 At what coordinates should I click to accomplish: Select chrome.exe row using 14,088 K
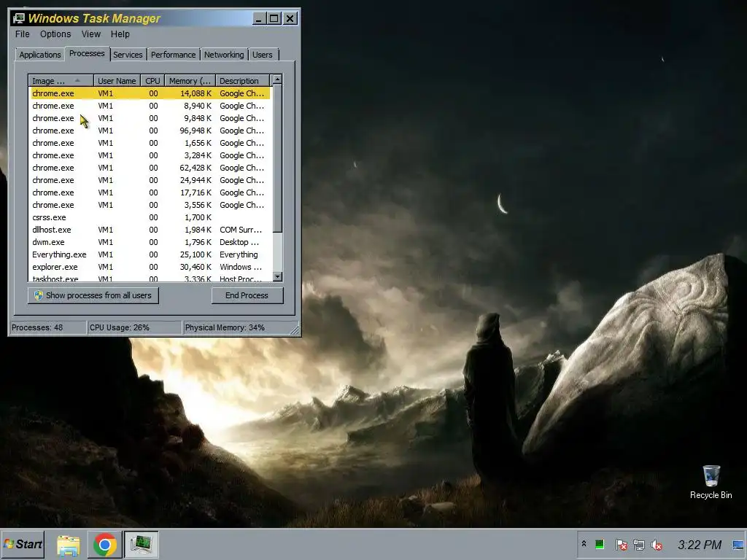pyautogui.click(x=150, y=93)
